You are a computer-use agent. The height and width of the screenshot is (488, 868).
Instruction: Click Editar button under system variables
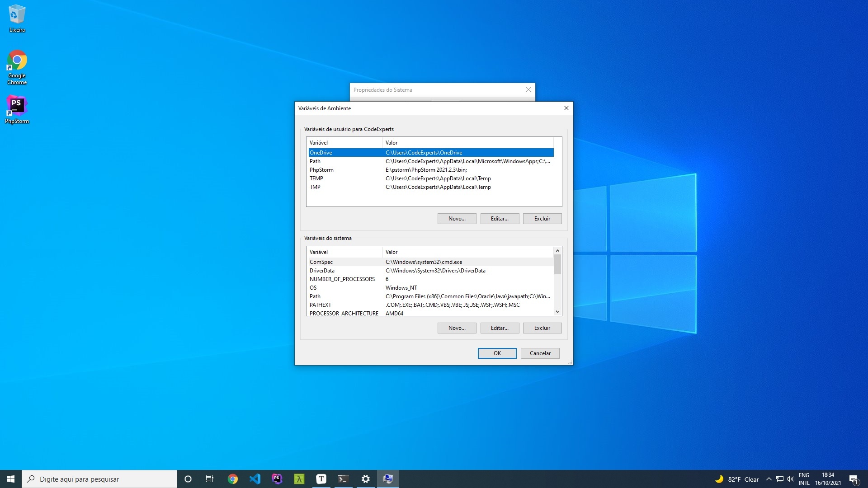500,328
